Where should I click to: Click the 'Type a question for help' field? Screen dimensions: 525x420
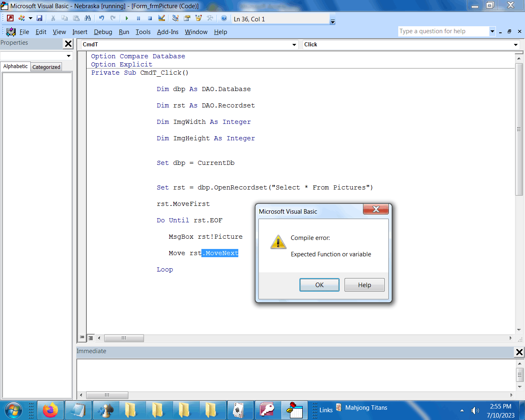click(x=443, y=31)
